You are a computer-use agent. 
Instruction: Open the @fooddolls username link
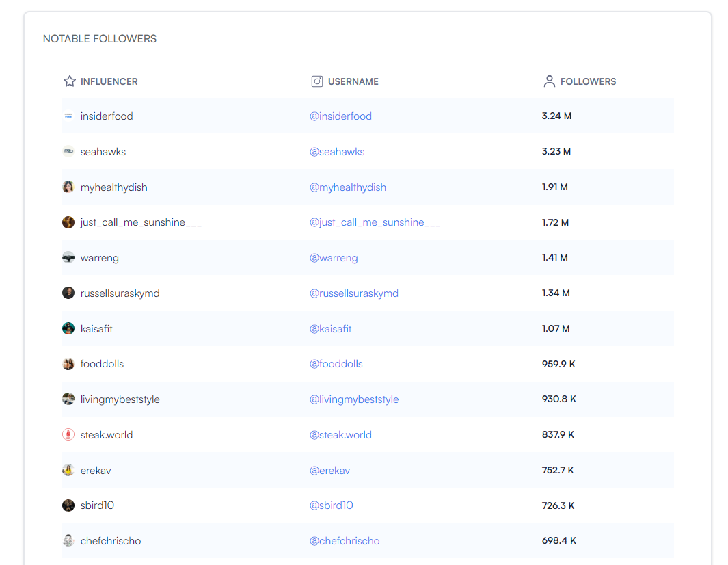point(336,364)
